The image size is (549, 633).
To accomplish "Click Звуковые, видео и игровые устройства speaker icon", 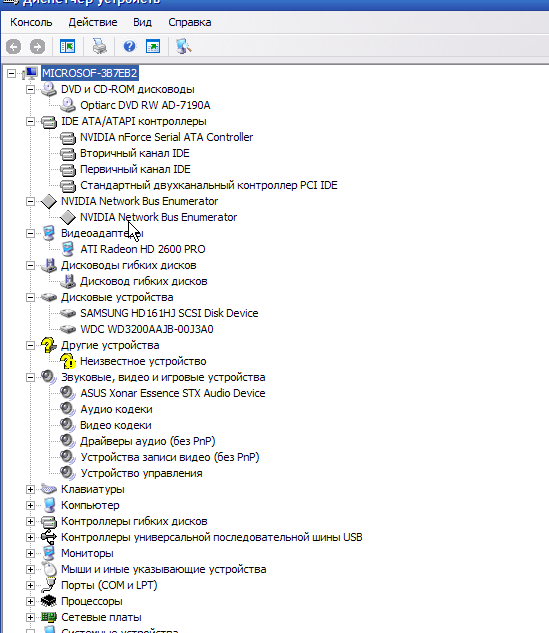I will pos(49,377).
